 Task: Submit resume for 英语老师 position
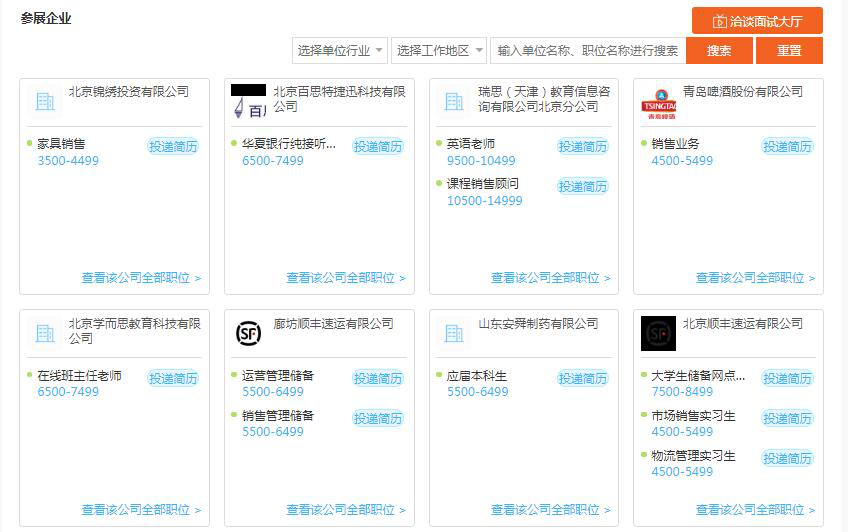[583, 147]
